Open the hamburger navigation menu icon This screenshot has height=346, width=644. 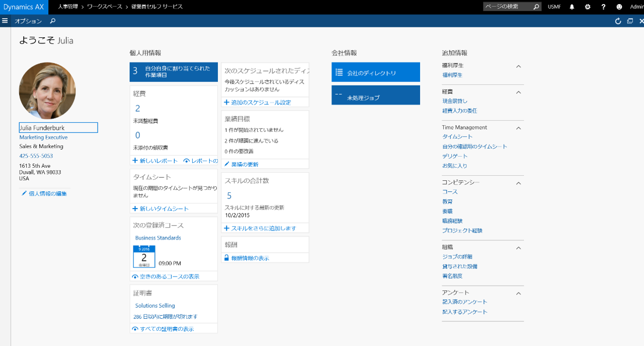5,21
